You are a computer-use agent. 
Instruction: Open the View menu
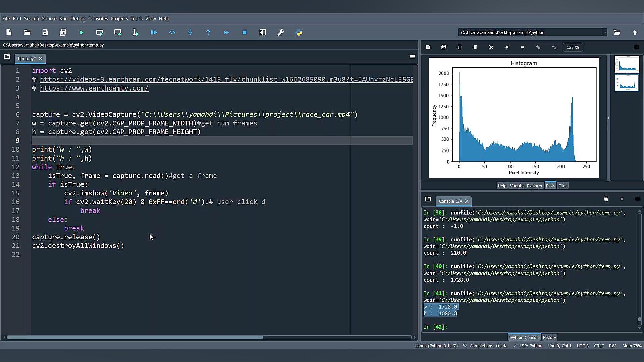tap(151, 19)
